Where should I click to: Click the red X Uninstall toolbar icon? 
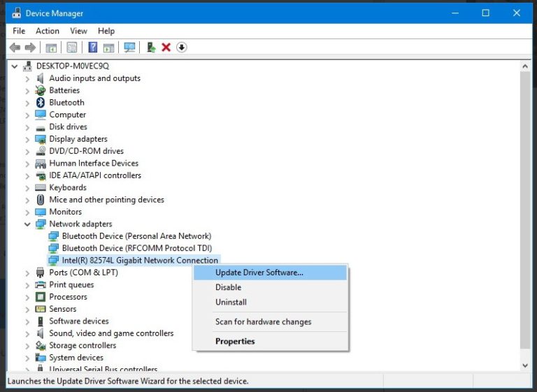166,48
